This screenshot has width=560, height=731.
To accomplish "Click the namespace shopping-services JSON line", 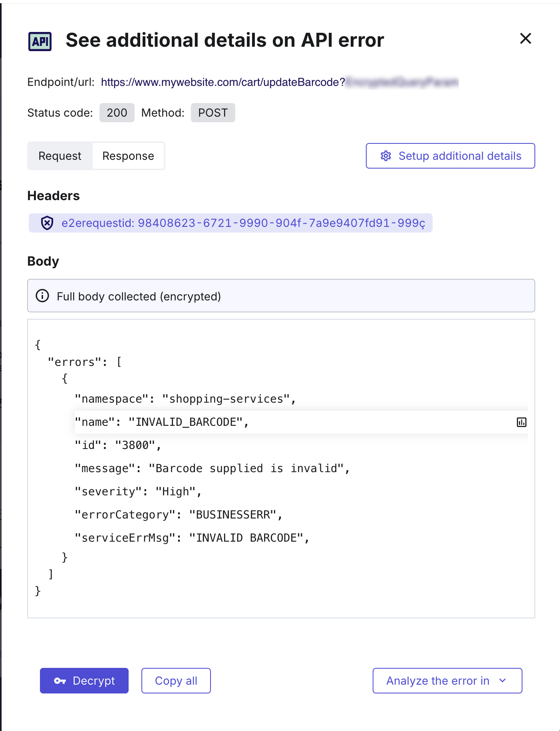I will 185,399.
